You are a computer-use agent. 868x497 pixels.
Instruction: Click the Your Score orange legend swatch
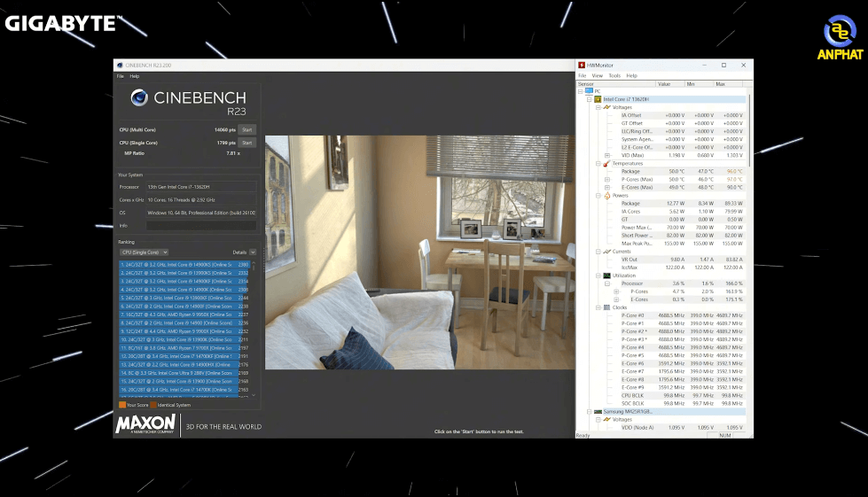point(122,405)
